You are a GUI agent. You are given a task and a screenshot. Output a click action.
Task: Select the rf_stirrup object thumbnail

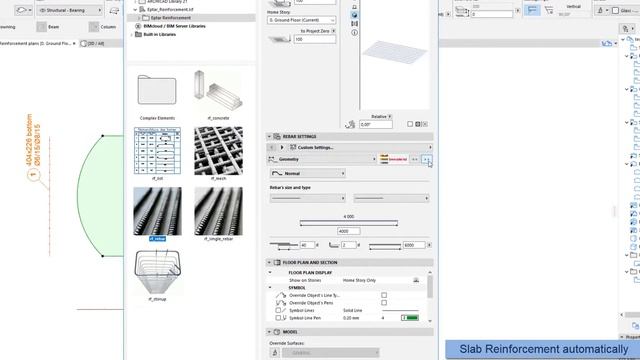158,272
